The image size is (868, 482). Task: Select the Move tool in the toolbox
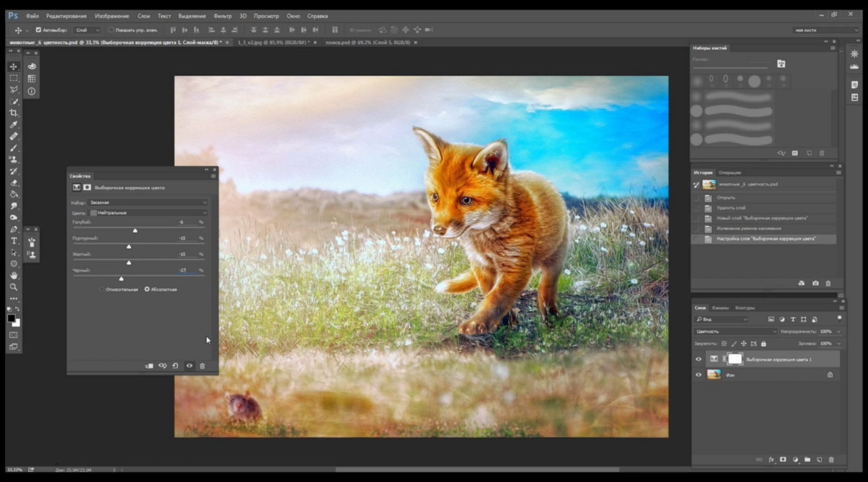[x=14, y=66]
